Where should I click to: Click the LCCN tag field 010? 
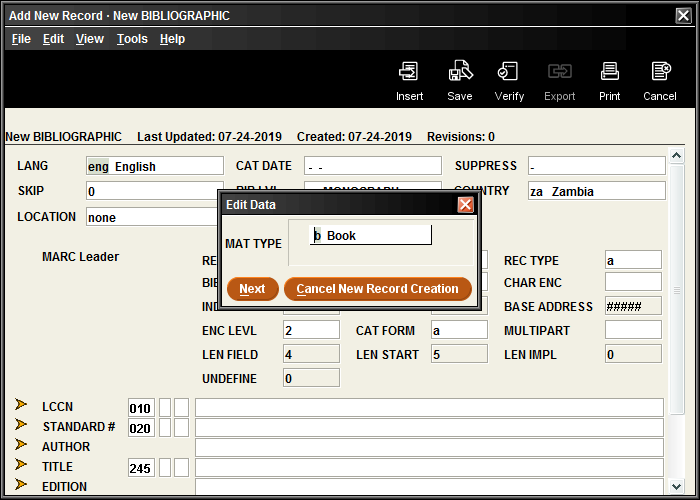pyautogui.click(x=141, y=408)
